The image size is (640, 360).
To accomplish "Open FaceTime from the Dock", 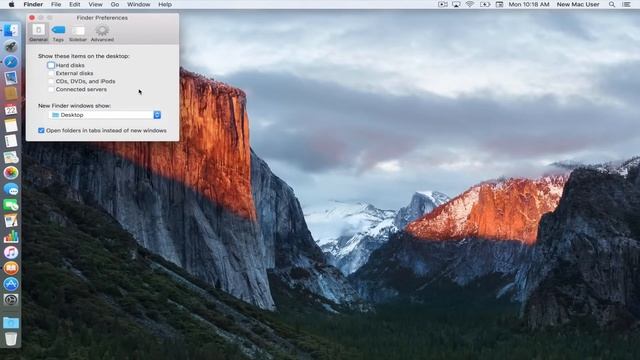I will pos(11,205).
